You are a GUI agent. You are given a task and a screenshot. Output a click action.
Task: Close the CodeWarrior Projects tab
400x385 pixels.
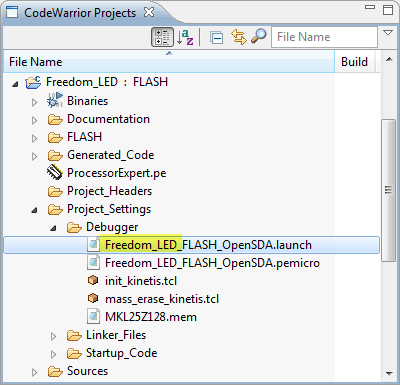149,12
